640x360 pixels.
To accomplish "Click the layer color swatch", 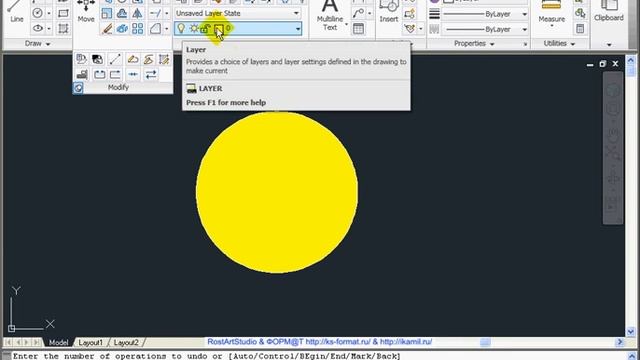I will (219, 28).
